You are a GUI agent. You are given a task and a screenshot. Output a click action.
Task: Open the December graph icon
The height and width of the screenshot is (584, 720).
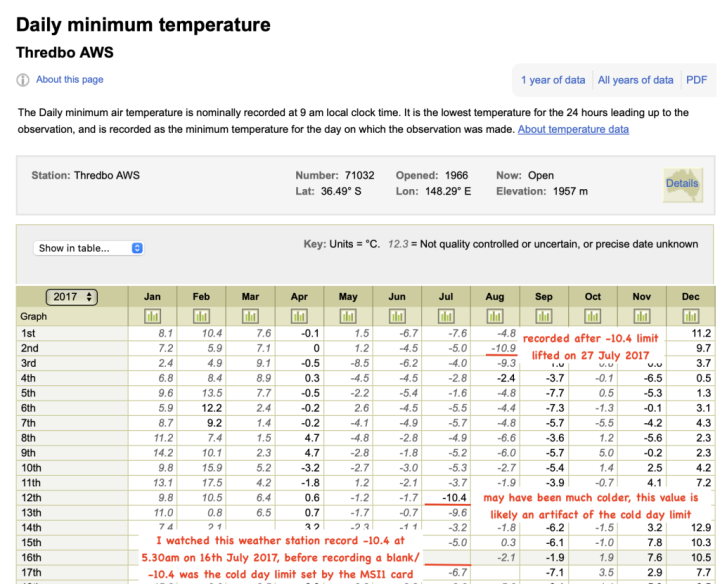[x=691, y=316]
